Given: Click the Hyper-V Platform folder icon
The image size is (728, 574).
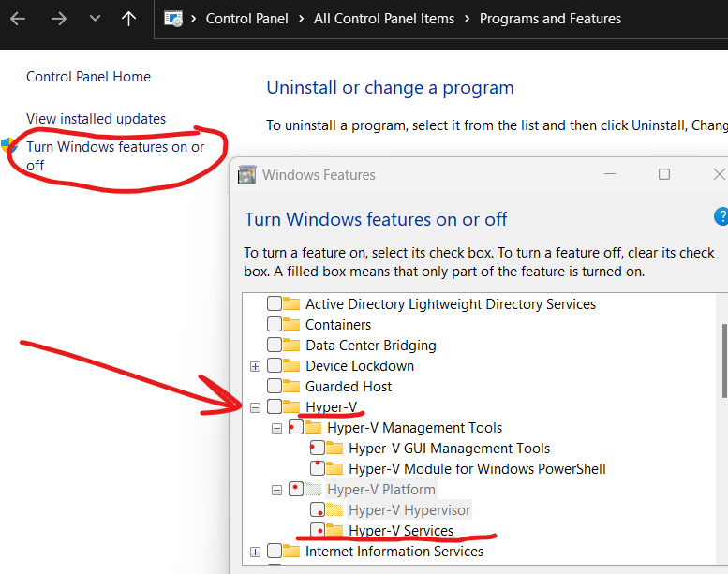Looking at the screenshot, I should coord(313,489).
